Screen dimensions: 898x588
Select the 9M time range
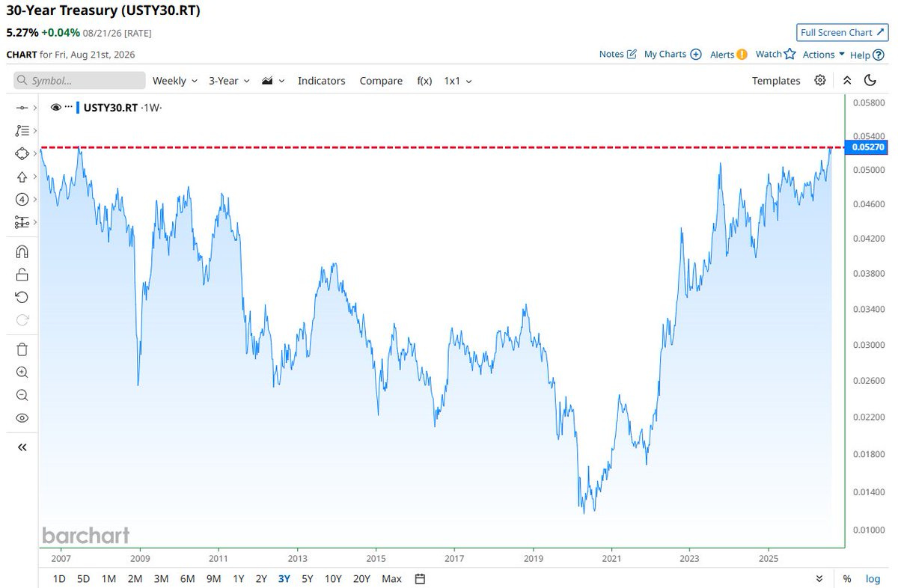coord(214,578)
